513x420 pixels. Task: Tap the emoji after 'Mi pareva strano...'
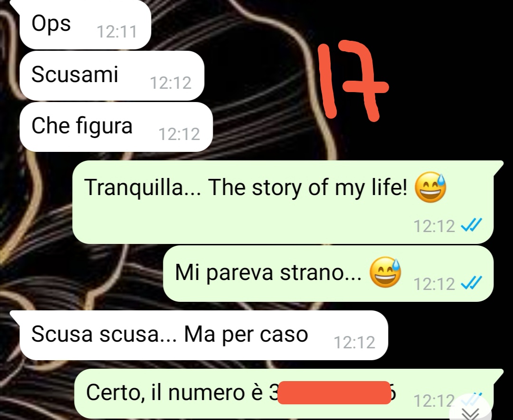[x=385, y=272]
